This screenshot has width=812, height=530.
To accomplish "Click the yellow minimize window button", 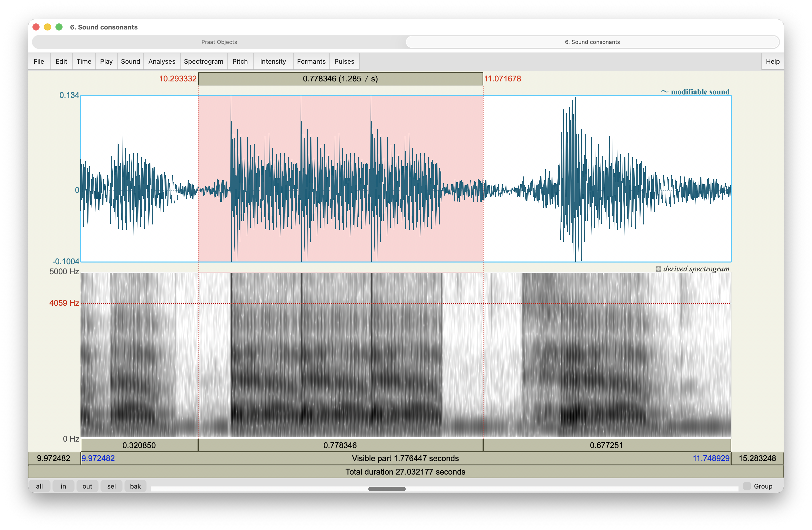I will [x=48, y=27].
